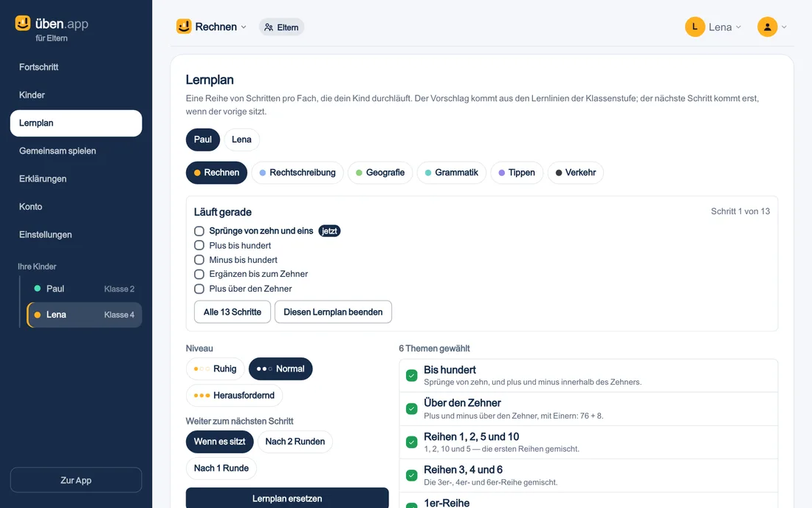Click the orange user profile avatar icon
This screenshot has height=508, width=812.
[767, 27]
